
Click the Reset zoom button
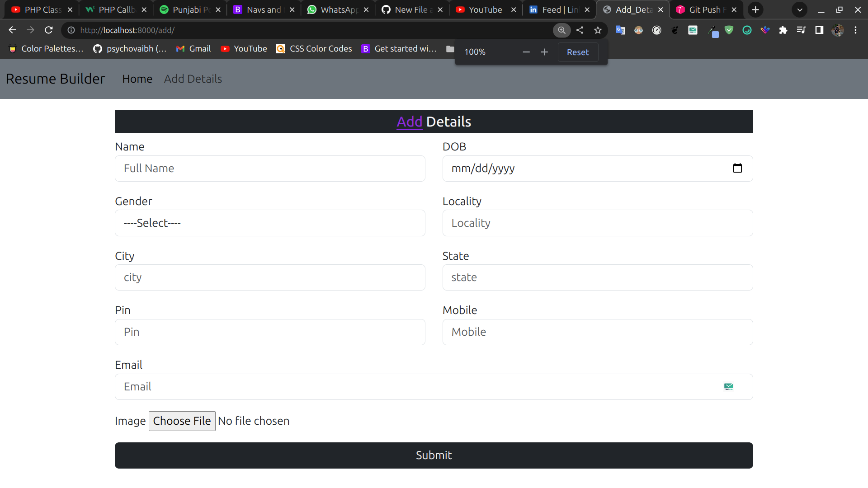click(x=578, y=52)
